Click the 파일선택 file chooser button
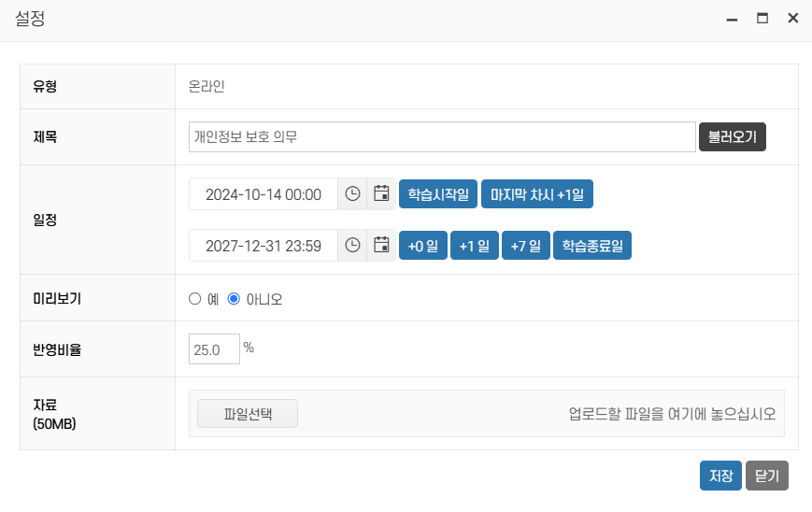The width and height of the screenshot is (812, 512). (248, 413)
